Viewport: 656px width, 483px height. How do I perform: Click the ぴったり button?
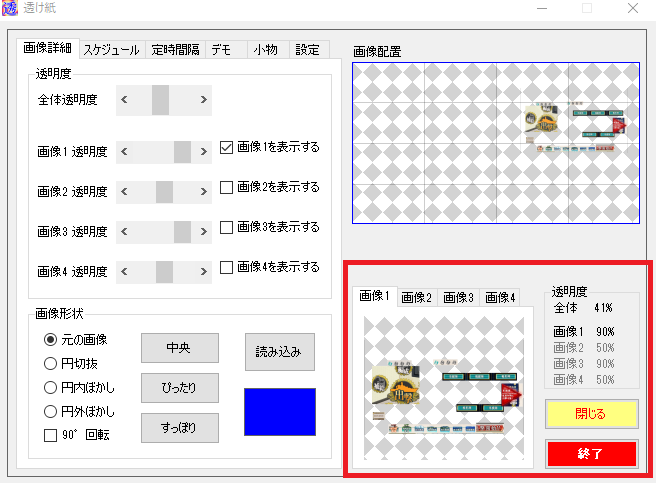180,388
